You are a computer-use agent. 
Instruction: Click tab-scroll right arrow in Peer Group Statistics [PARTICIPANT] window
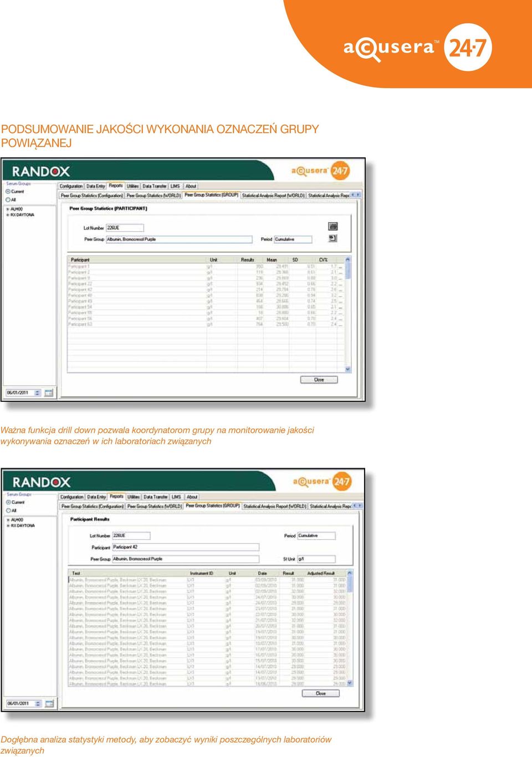coord(359,195)
